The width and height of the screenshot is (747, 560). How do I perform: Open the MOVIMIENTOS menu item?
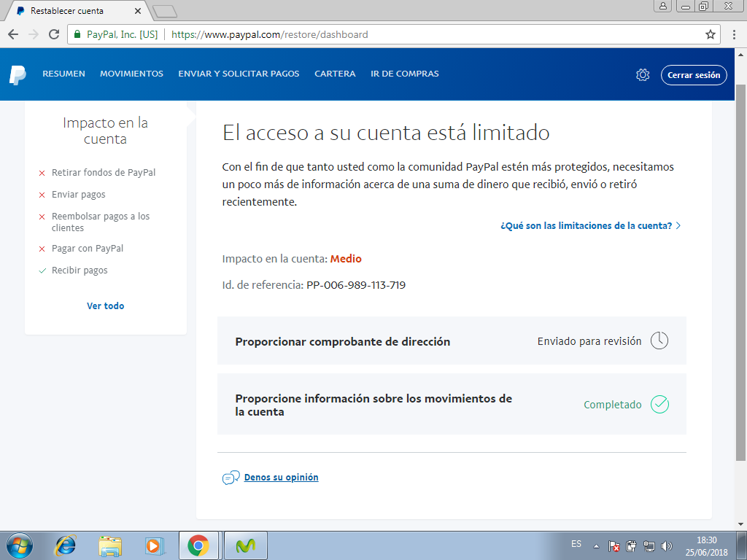131,74
